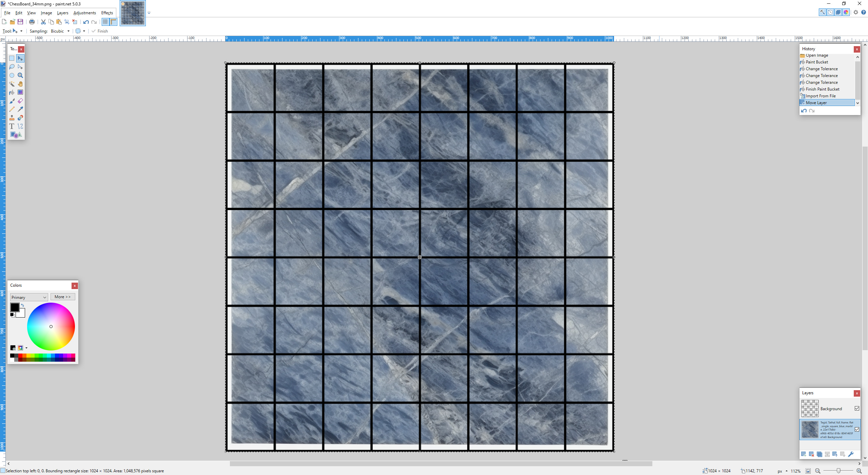Confirm Finish for the move selection

click(x=100, y=31)
